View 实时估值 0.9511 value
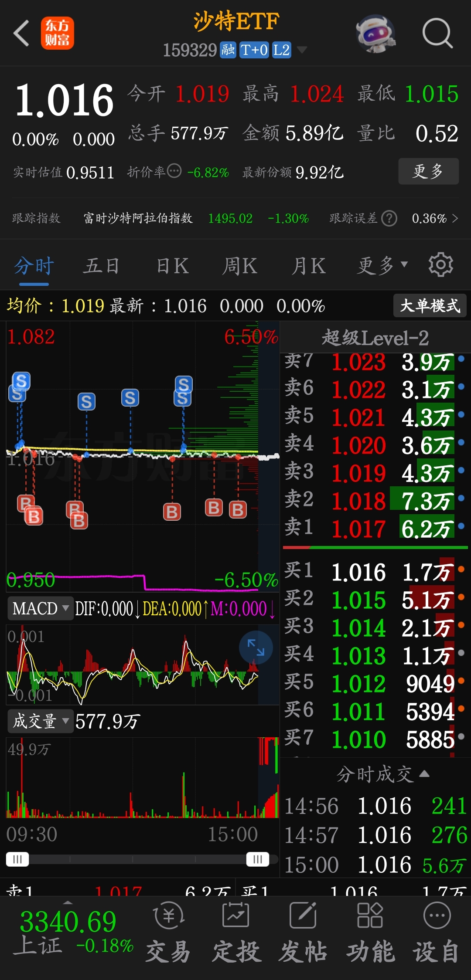471x980 pixels. [x=64, y=173]
